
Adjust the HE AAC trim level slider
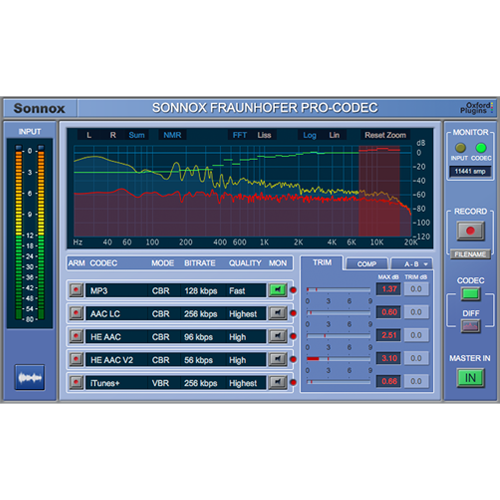[338, 336]
